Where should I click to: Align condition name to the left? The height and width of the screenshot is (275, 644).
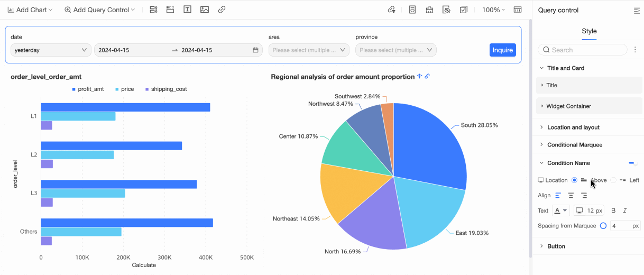(558, 196)
